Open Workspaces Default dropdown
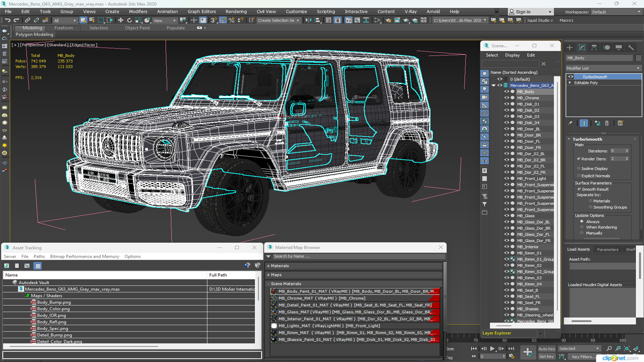The height and width of the screenshot is (362, 644). point(616,12)
